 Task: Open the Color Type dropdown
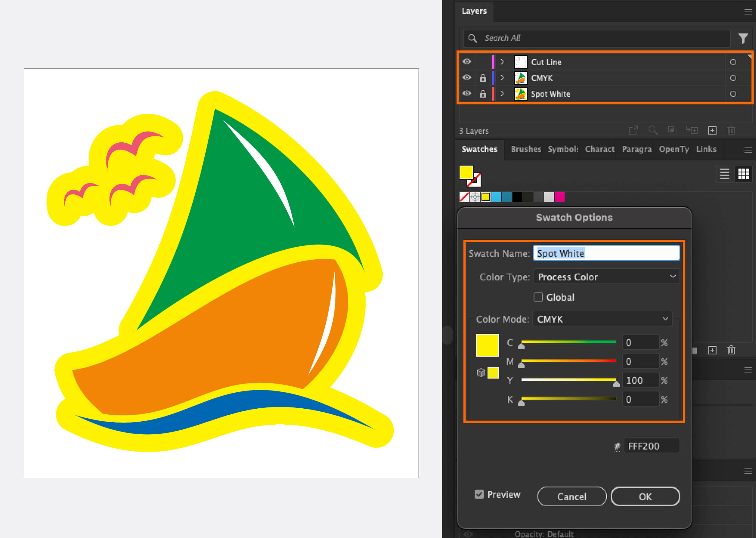[606, 277]
